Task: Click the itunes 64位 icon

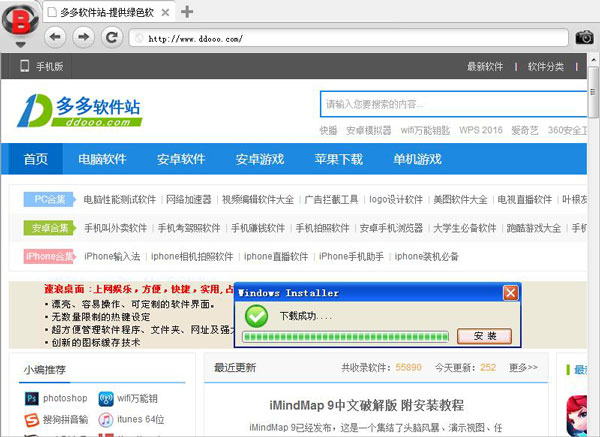Action: pos(106,420)
